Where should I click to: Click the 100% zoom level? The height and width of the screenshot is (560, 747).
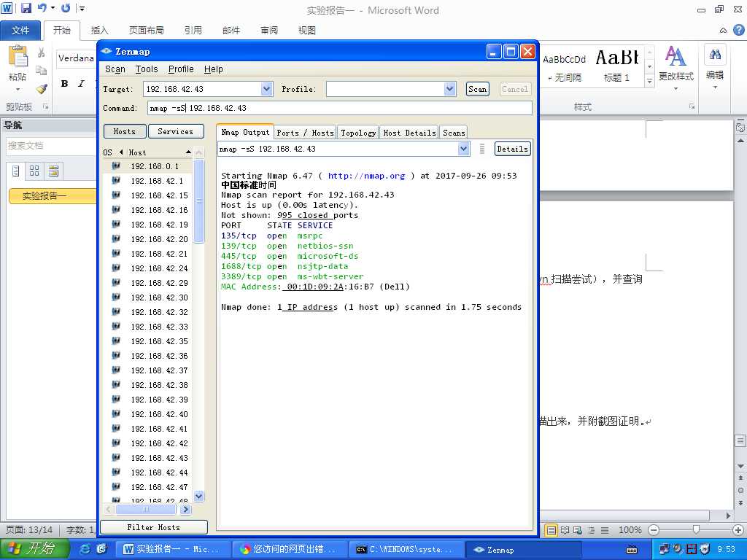(x=630, y=529)
